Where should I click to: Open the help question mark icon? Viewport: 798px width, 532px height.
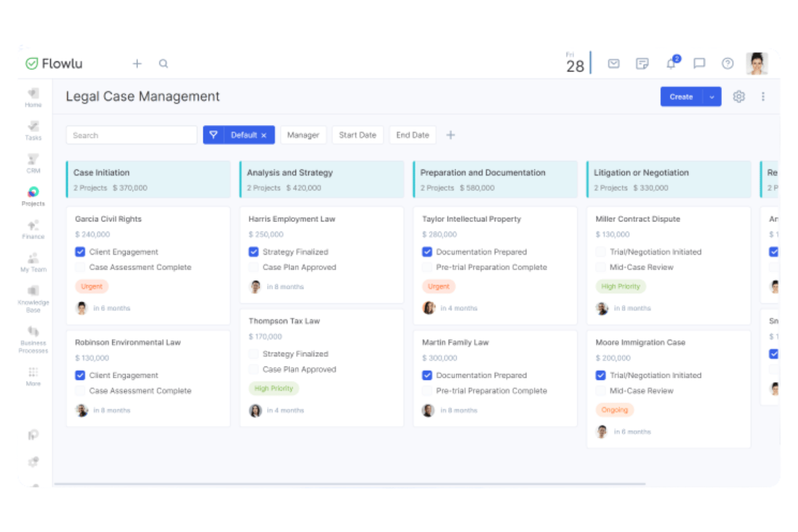click(x=727, y=64)
